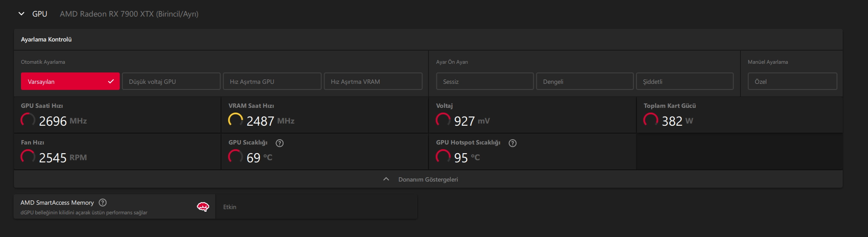Click the 382 W board power value

tap(677, 121)
